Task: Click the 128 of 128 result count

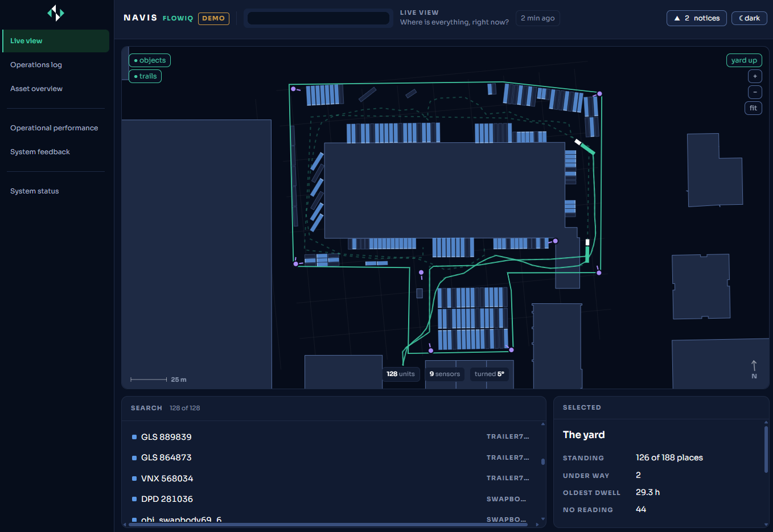Action: [185, 408]
